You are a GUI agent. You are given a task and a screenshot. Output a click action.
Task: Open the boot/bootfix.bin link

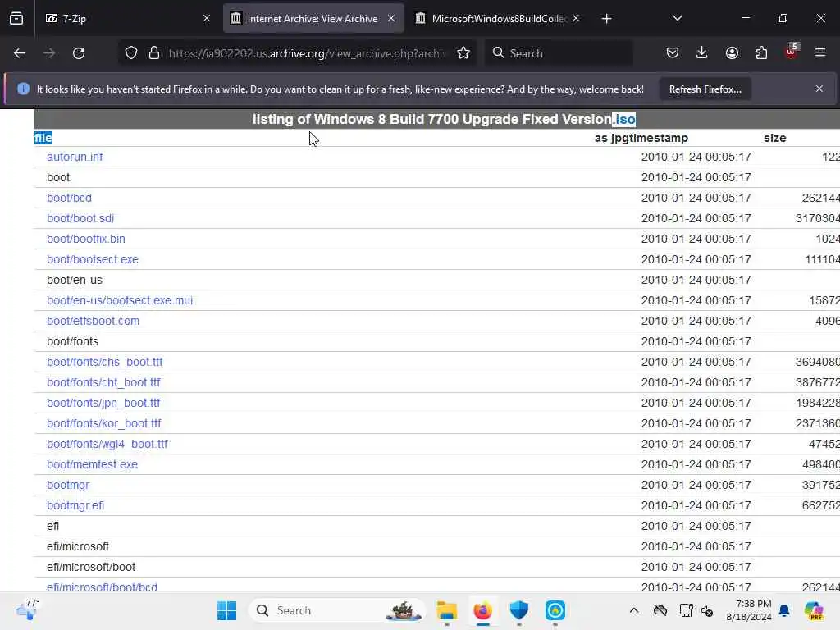pyautogui.click(x=86, y=239)
